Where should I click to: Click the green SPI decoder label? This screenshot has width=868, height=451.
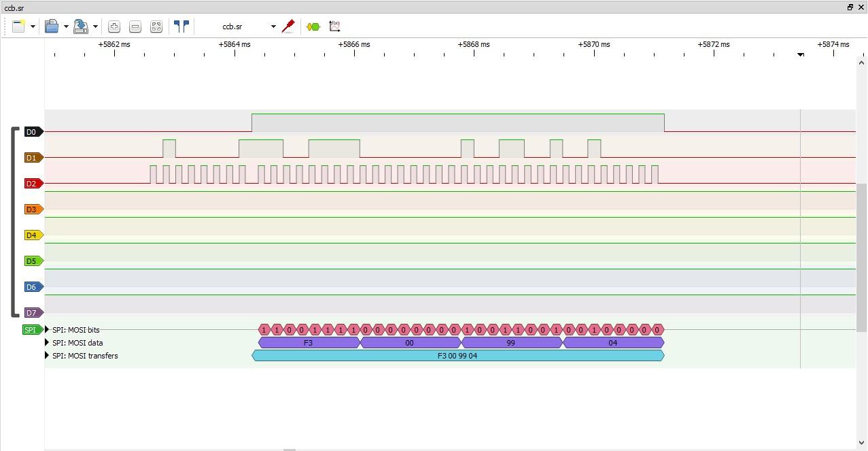pyautogui.click(x=32, y=330)
